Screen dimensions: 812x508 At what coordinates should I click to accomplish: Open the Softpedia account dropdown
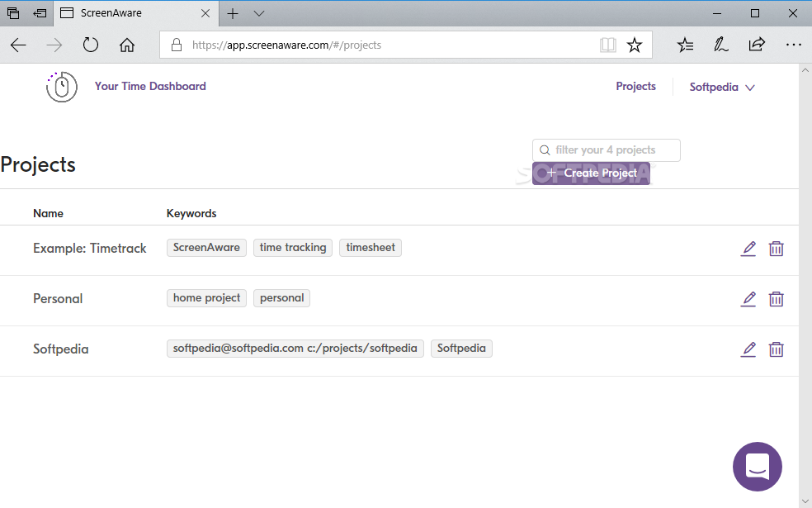click(x=722, y=87)
